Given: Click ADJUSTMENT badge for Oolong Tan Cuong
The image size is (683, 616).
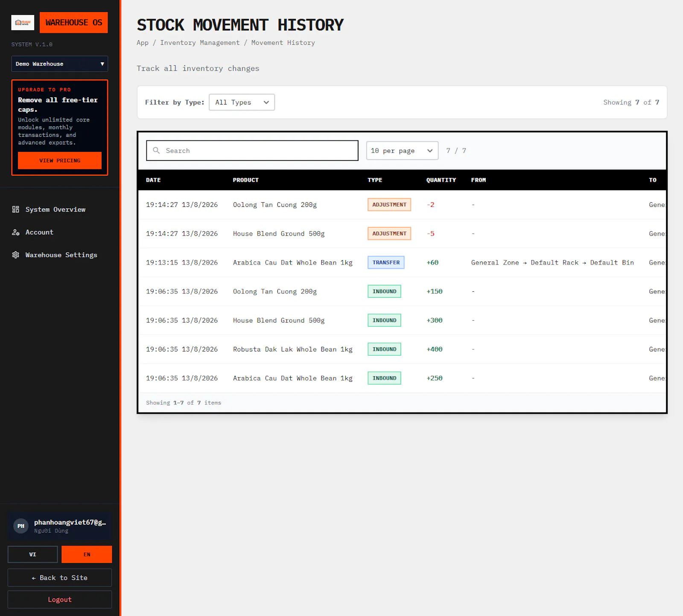Looking at the screenshot, I should pos(389,205).
